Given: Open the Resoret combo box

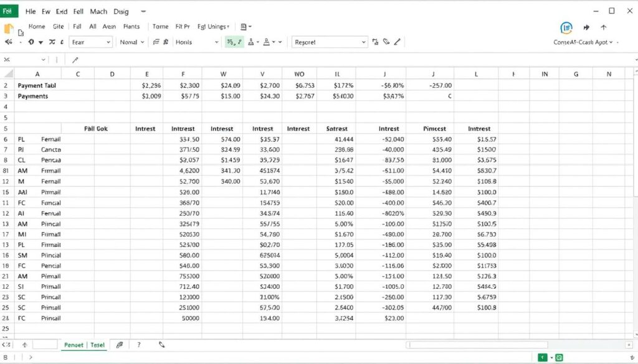Looking at the screenshot, I should (329, 42).
